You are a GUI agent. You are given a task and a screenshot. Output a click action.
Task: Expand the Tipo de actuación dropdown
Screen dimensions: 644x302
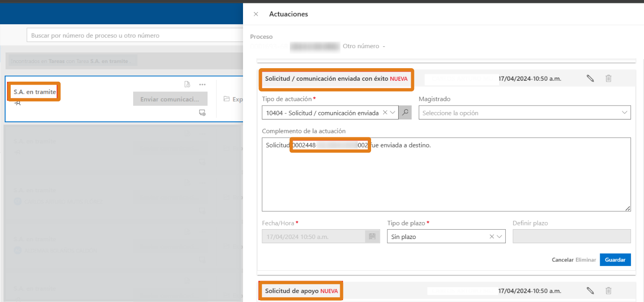(x=393, y=112)
